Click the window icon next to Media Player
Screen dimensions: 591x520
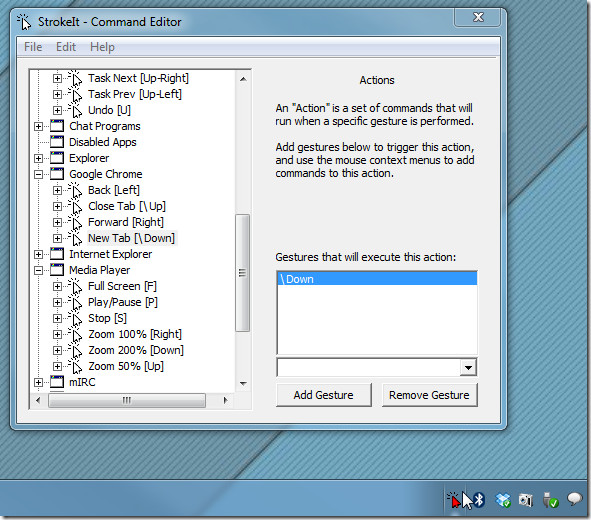57,270
